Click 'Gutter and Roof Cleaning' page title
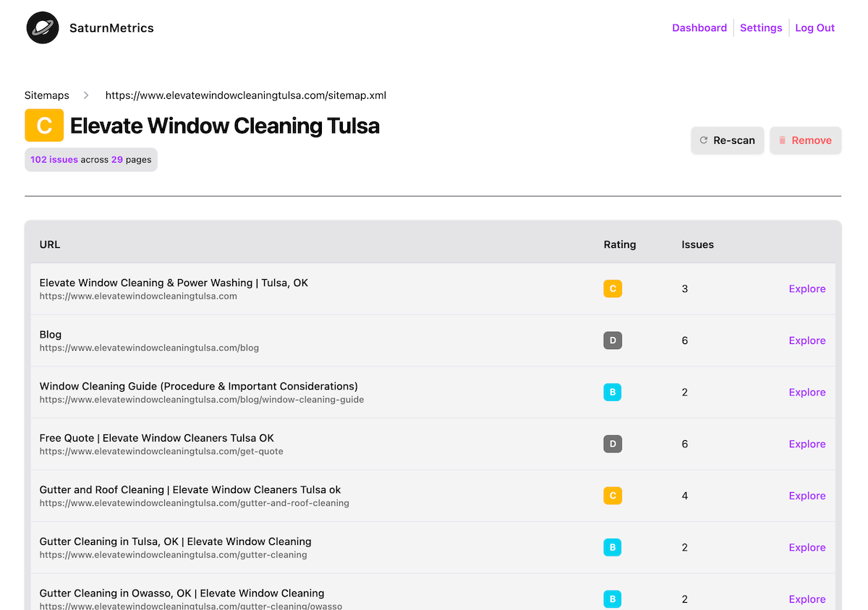 (190, 489)
